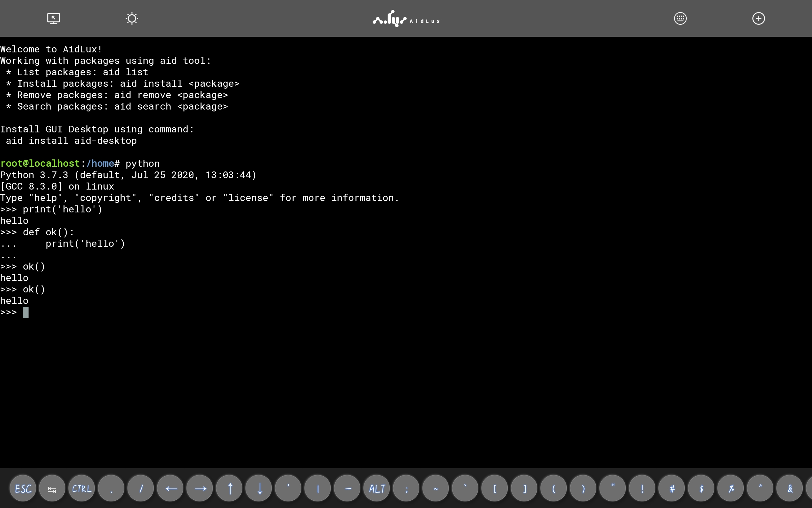This screenshot has width=812, height=508.
Task: Click 'Search packages: aid search' line
Action: (x=117, y=106)
